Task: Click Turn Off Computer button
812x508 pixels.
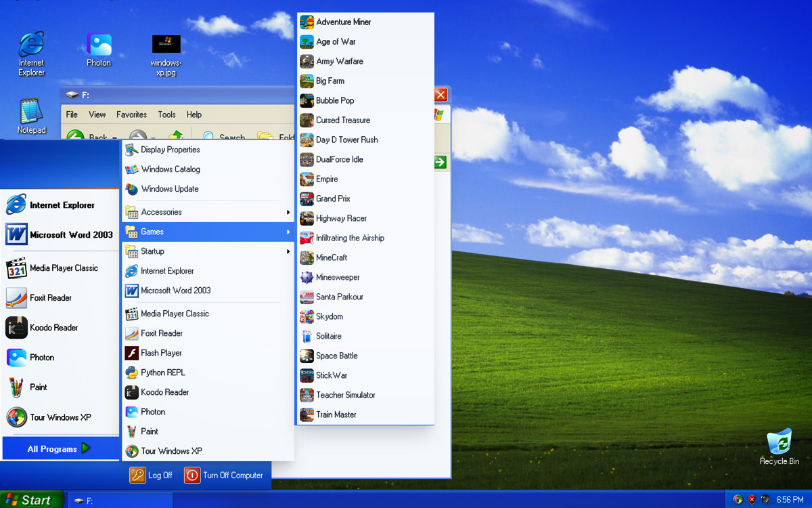Action: pos(223,475)
